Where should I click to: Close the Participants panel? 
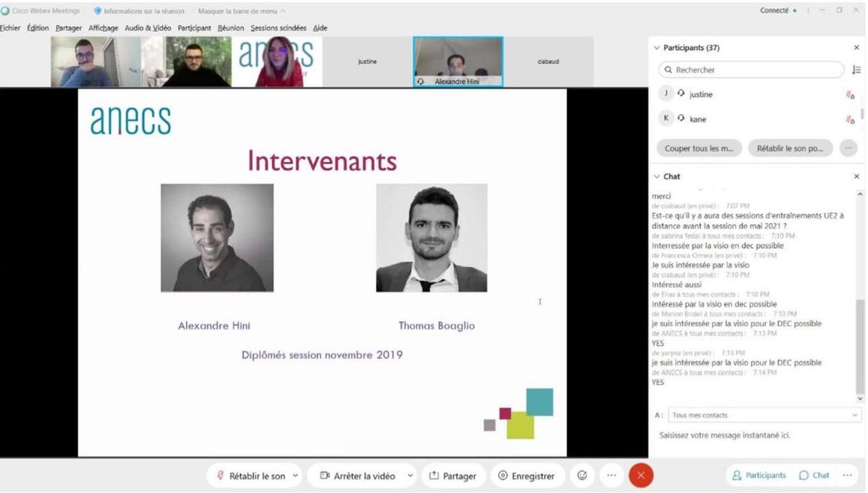pos(856,48)
